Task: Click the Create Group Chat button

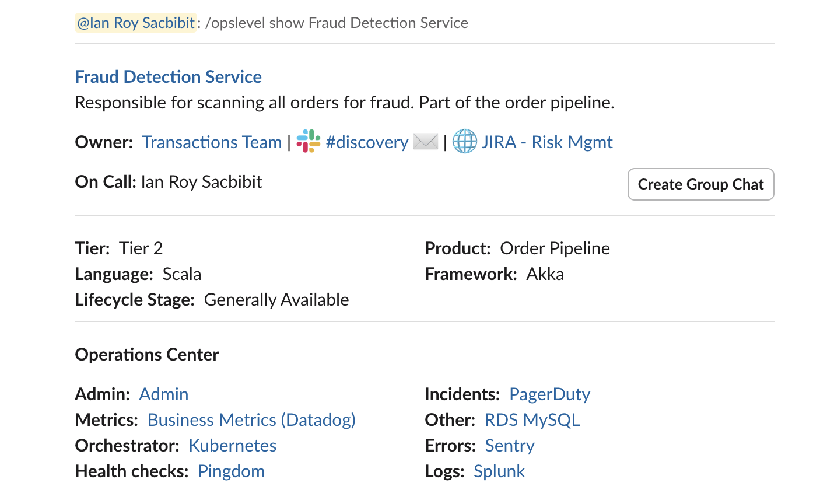Action: point(700,184)
